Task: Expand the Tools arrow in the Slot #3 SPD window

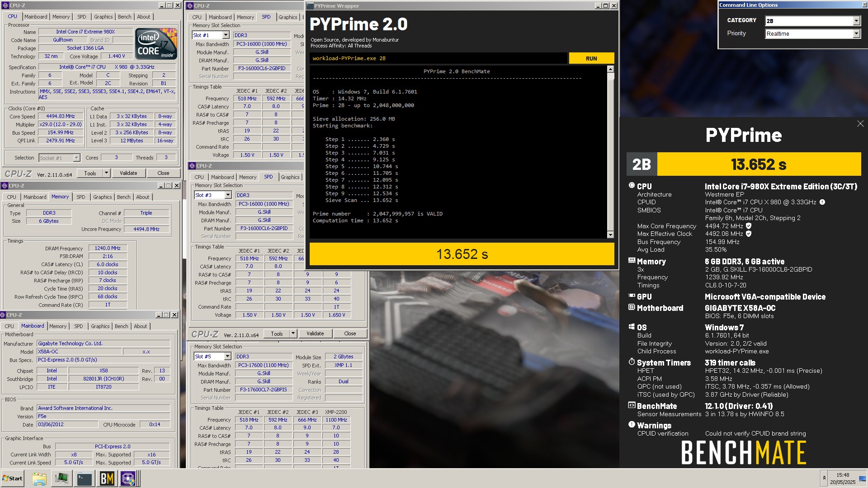Action: (x=293, y=333)
